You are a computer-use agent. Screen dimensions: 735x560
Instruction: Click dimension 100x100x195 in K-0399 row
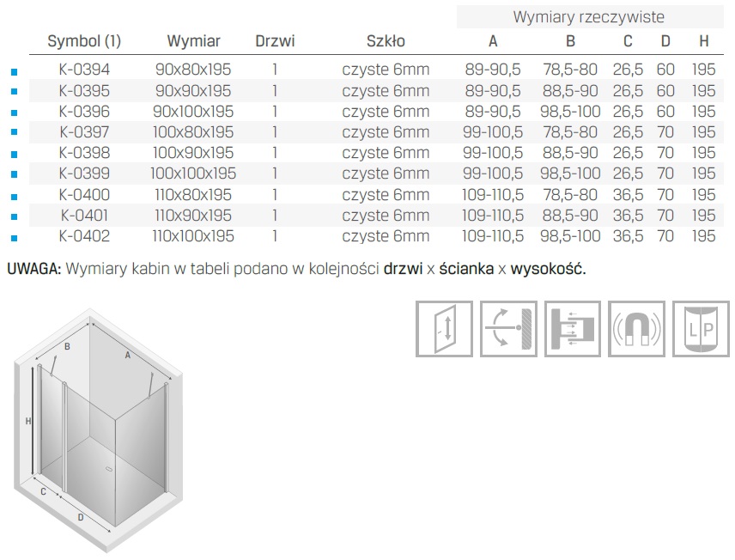click(193, 173)
